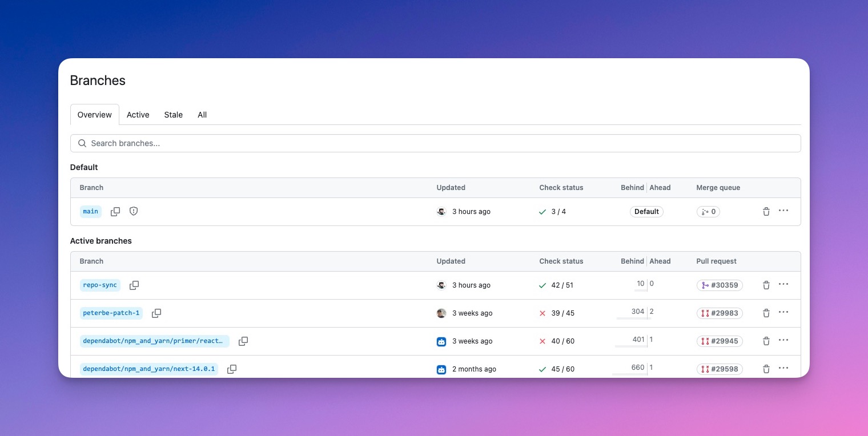Open the dependabot/npm_and_yarn/next-14.0.1 branch
This screenshot has width=868, height=436.
[x=148, y=369]
